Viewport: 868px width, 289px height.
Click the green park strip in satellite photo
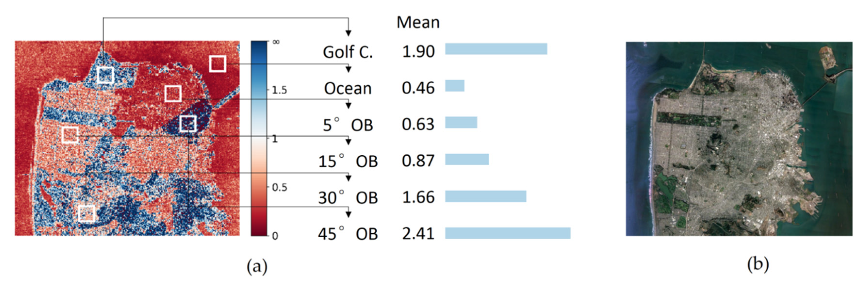coord(689,119)
